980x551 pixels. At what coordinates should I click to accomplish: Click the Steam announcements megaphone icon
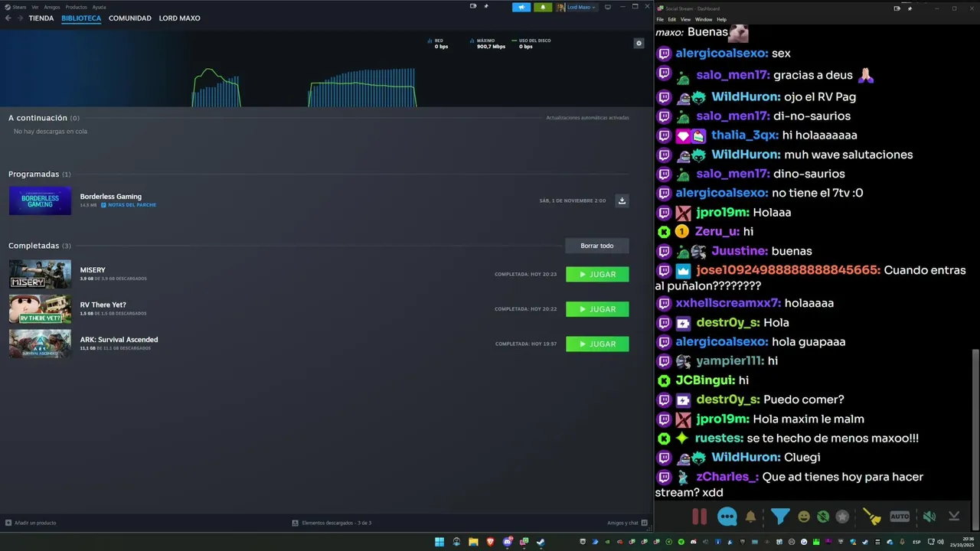coord(521,7)
